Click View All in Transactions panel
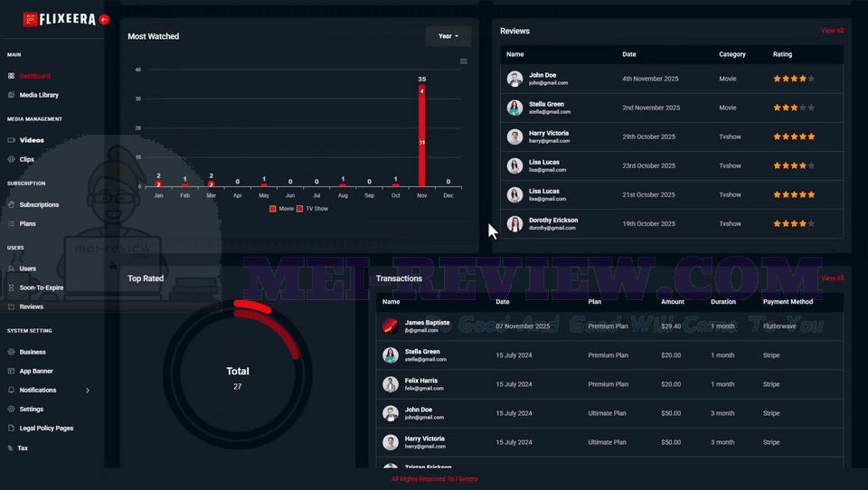The image size is (868, 490). click(x=832, y=278)
